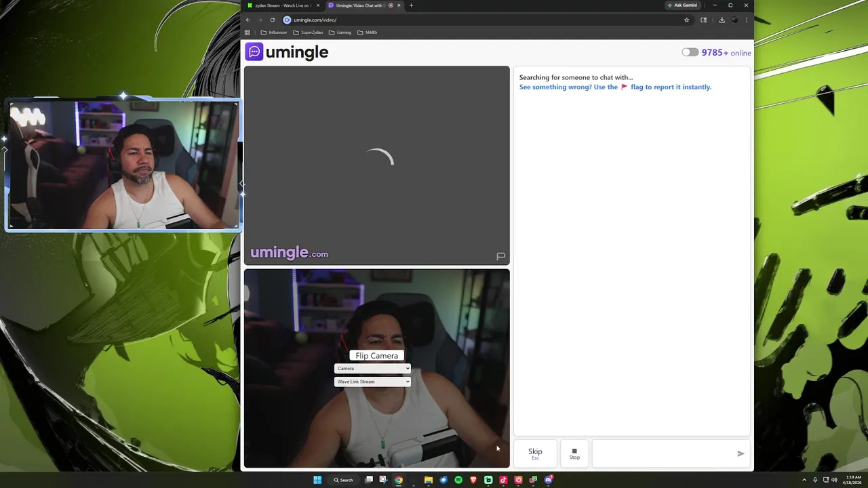Open the volume control in system tray
Screen dimensions: 868x488
pos(833,480)
